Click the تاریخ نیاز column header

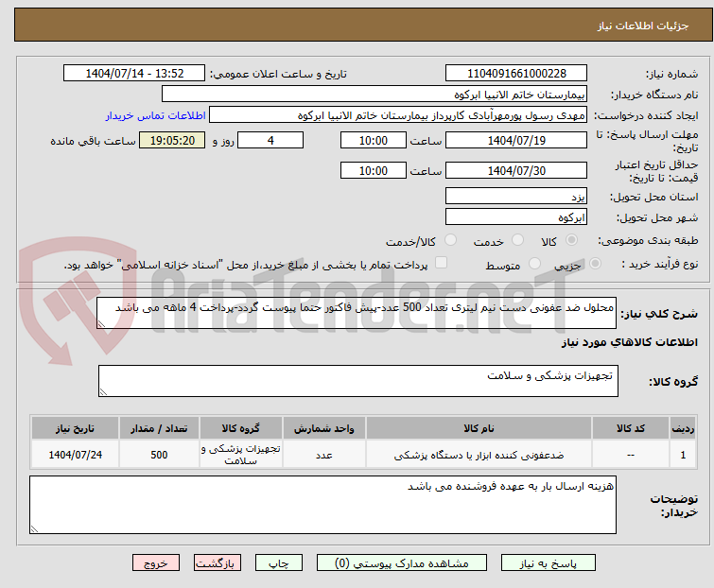(75, 428)
